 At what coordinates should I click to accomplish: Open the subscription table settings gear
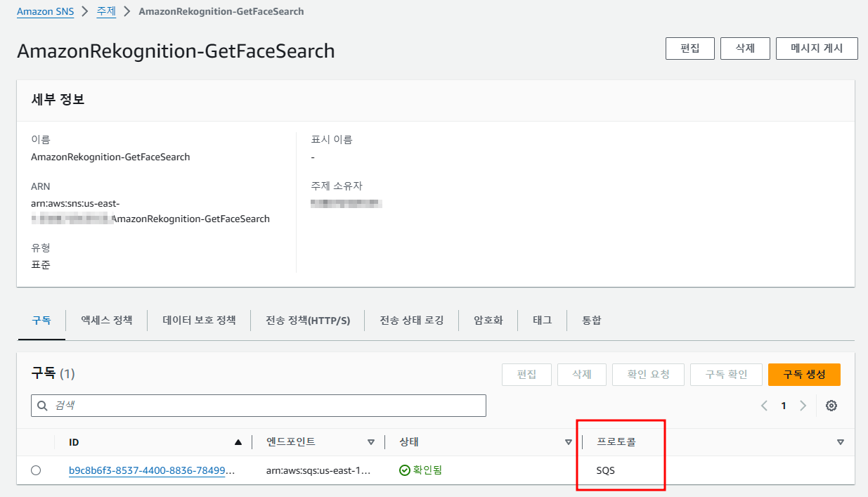tap(831, 406)
